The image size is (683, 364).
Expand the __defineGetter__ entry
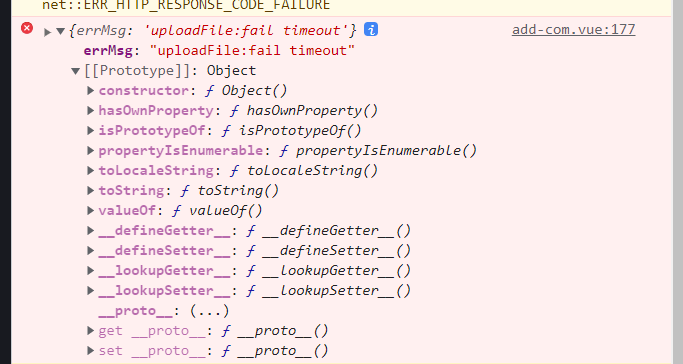(x=90, y=230)
